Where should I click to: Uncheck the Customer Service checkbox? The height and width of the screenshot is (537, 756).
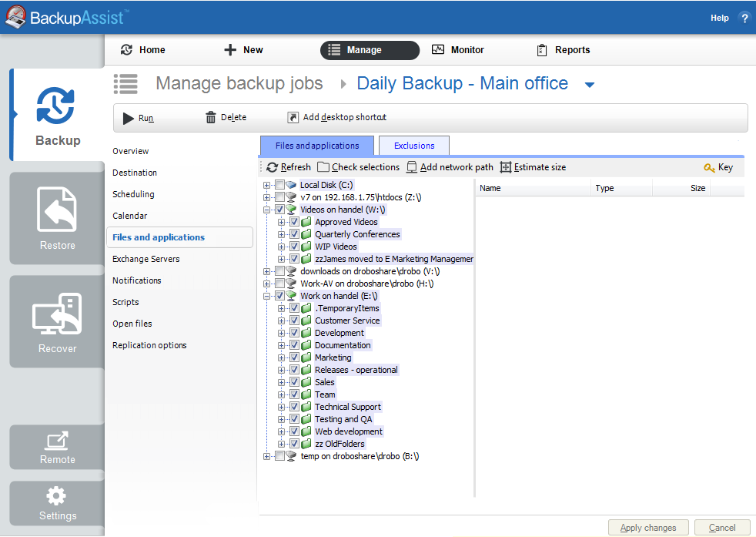click(x=295, y=321)
